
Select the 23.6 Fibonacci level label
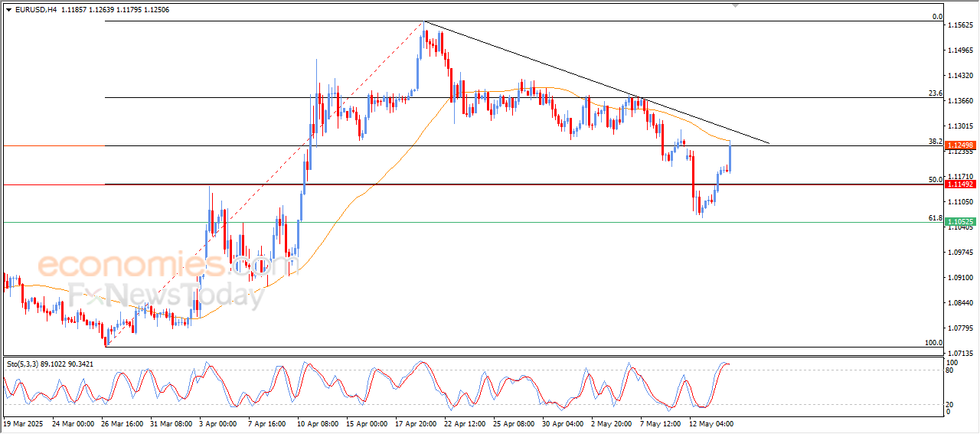pos(936,93)
